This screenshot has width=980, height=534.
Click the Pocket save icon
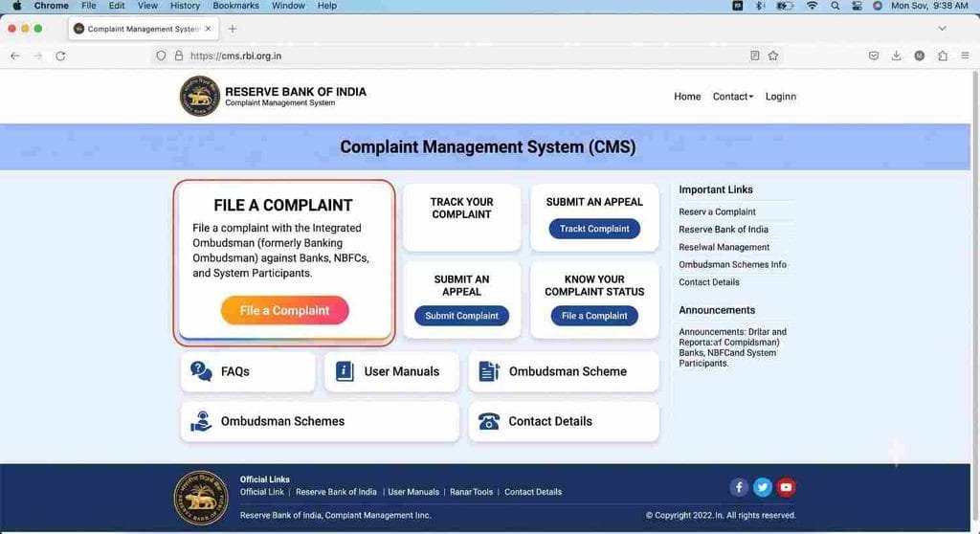[x=874, y=56]
